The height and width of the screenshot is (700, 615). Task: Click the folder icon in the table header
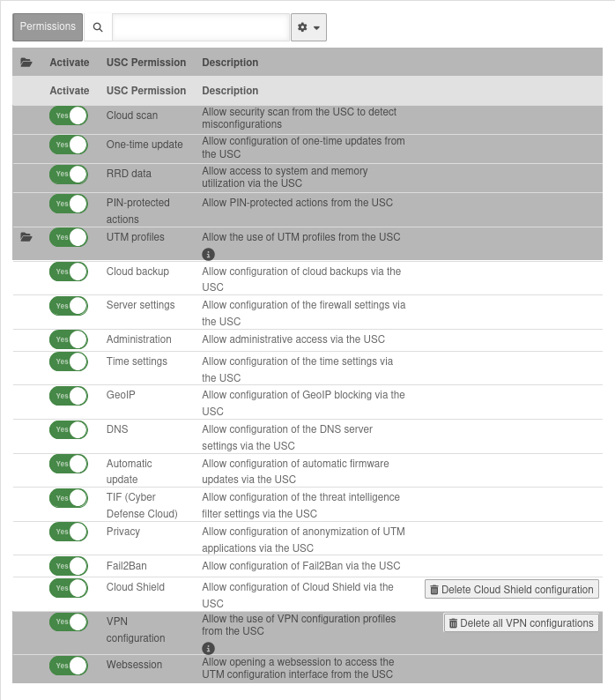[26, 63]
